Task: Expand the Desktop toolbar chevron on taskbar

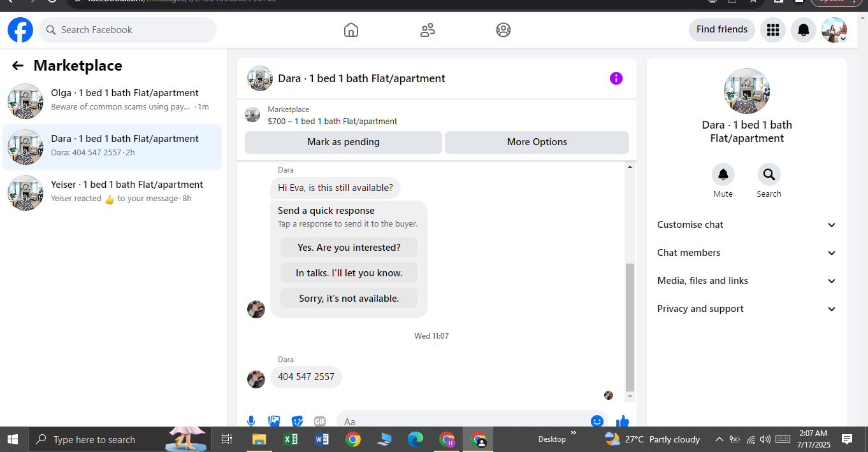Action: click(x=573, y=434)
